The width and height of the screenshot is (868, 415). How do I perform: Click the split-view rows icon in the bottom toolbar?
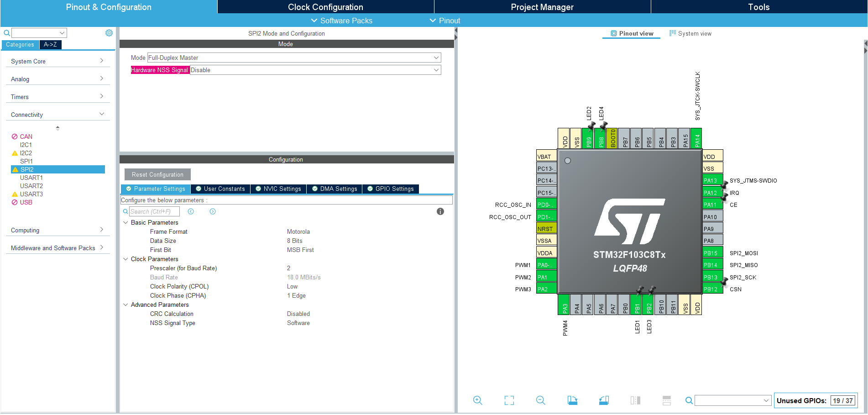pos(667,400)
